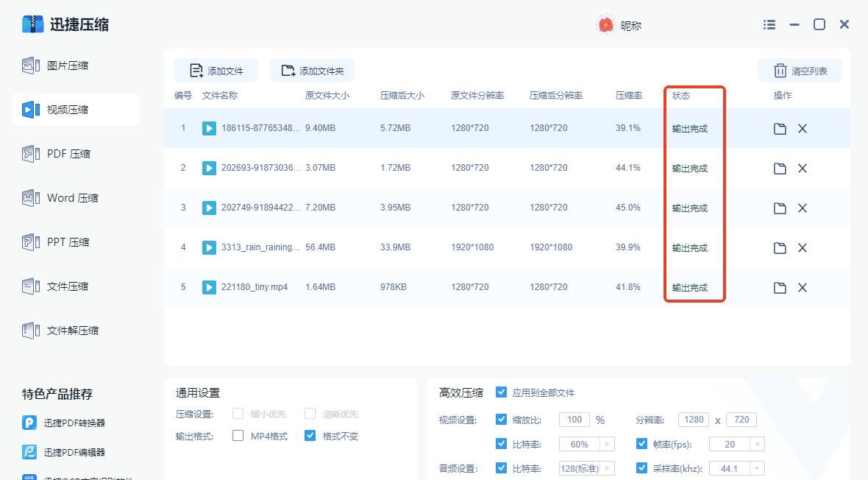
Task: Click the 添加文件 button
Action: [217, 70]
